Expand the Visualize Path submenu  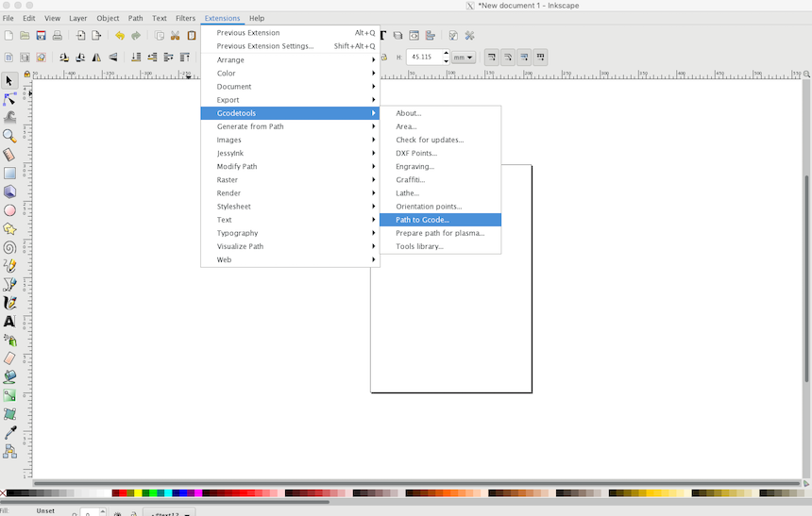click(x=290, y=246)
